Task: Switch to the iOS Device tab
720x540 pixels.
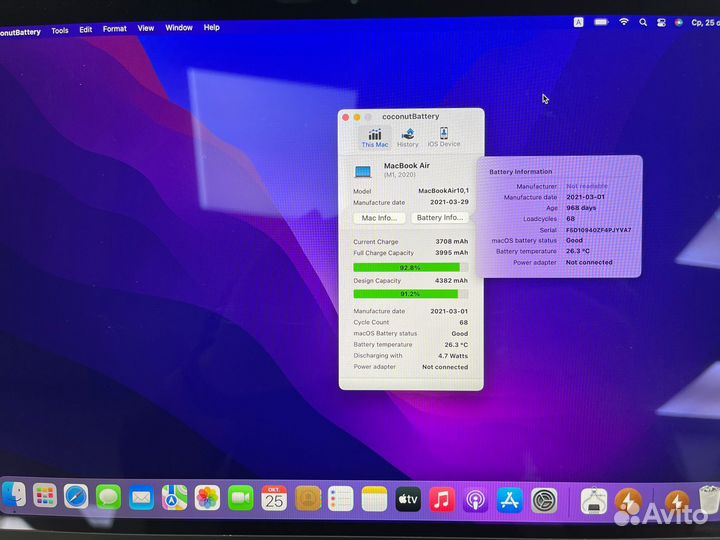Action: [x=444, y=137]
